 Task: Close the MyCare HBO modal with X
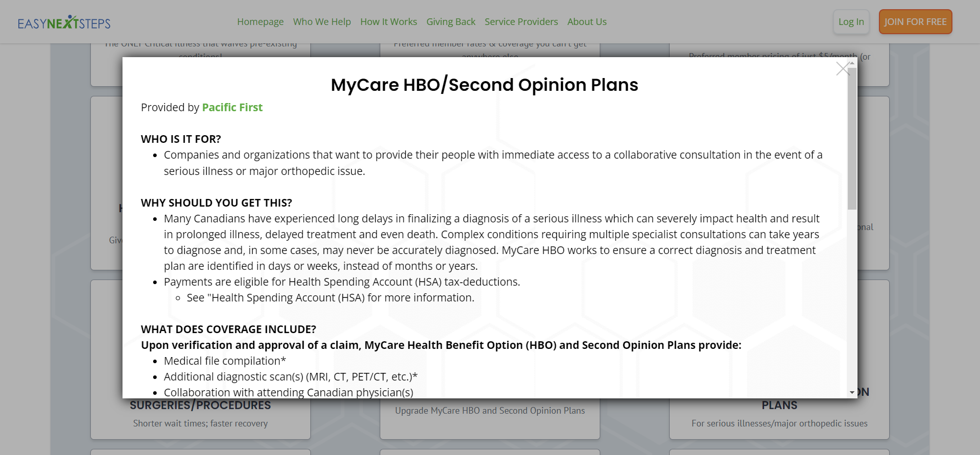pyautogui.click(x=843, y=69)
